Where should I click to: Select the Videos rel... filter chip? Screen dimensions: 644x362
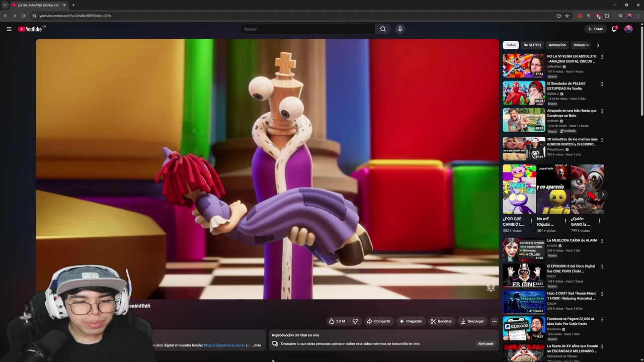coord(581,45)
